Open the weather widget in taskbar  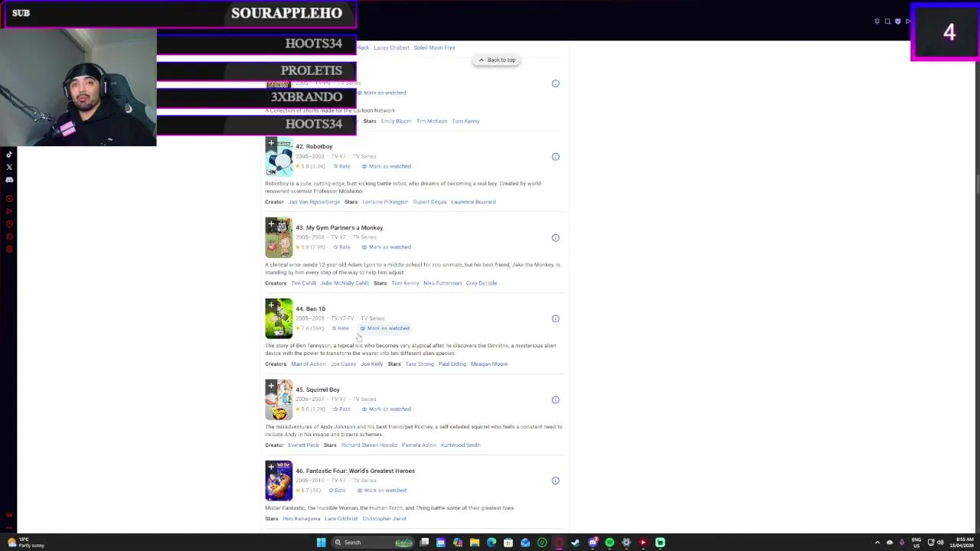(x=25, y=543)
